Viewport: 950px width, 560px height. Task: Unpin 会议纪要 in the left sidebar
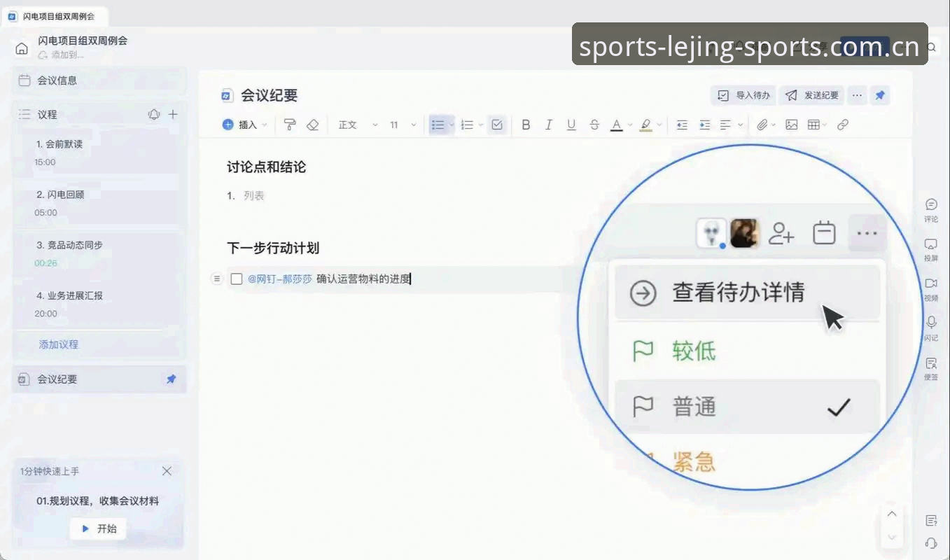pyautogui.click(x=171, y=379)
